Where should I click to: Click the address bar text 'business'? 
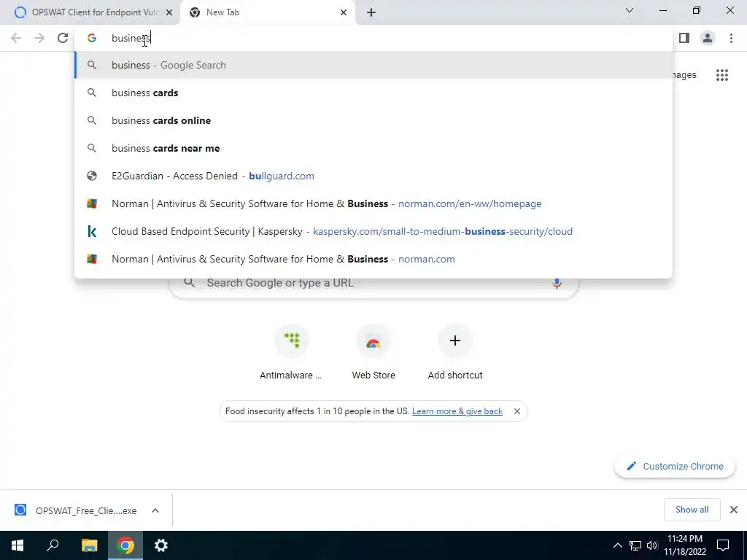(131, 38)
